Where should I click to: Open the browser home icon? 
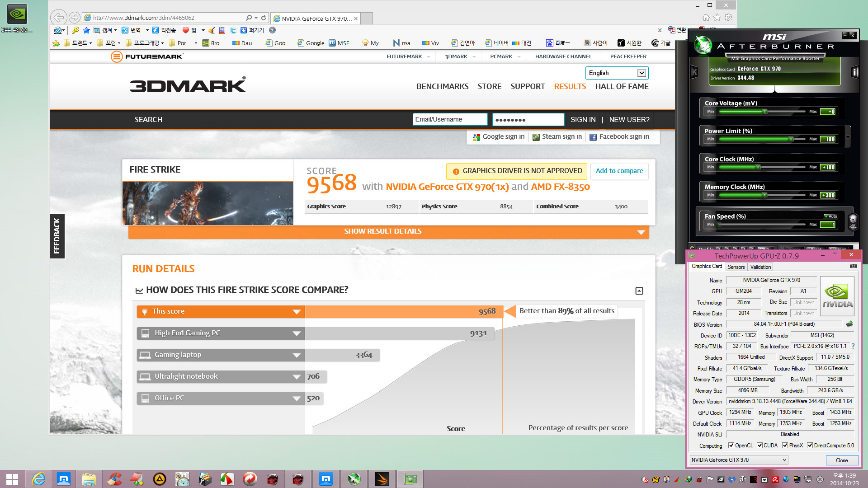pyautogui.click(x=706, y=18)
